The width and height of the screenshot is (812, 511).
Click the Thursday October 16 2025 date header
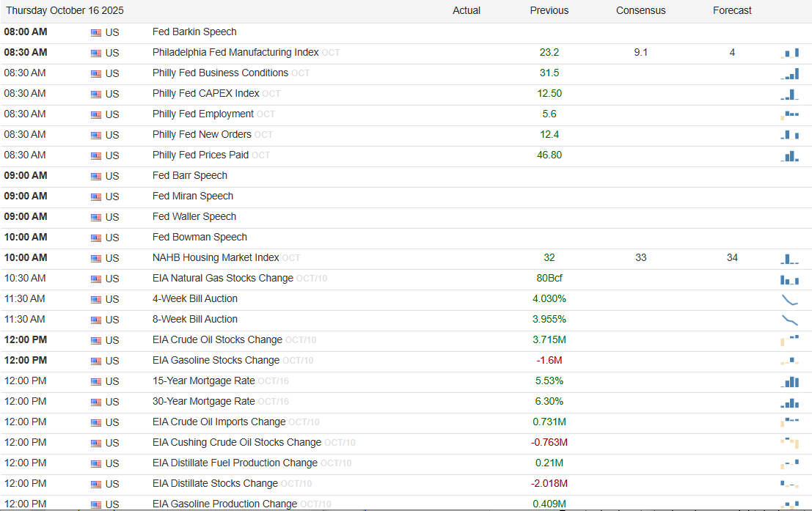pos(65,10)
